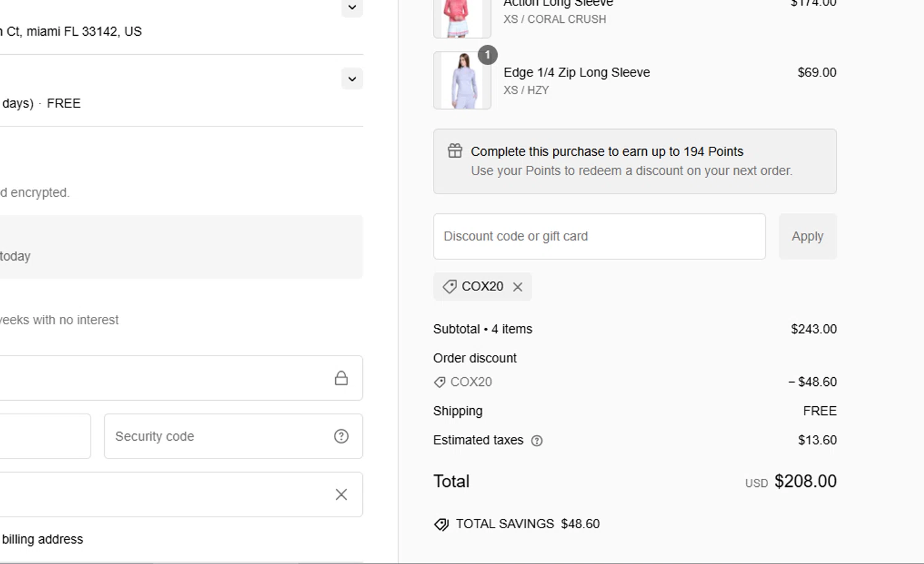This screenshot has width=924, height=564.
Task: Focus the Security code input field
Action: 233,436
